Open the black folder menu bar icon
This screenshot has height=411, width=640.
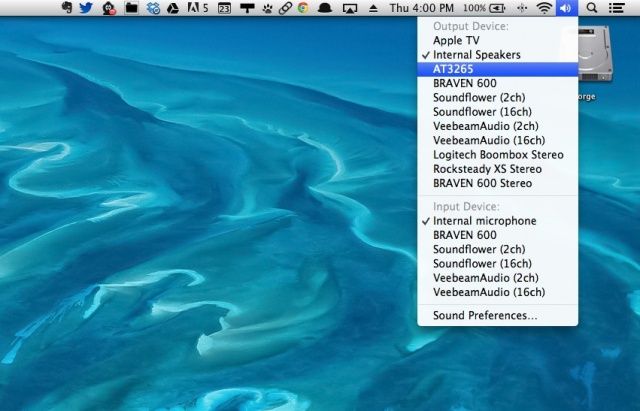click(131, 7)
